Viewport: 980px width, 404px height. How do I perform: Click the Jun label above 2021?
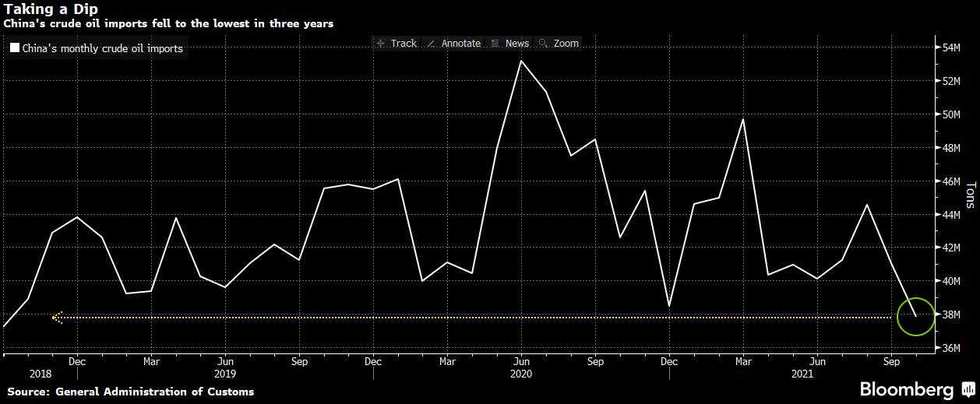coord(817,361)
